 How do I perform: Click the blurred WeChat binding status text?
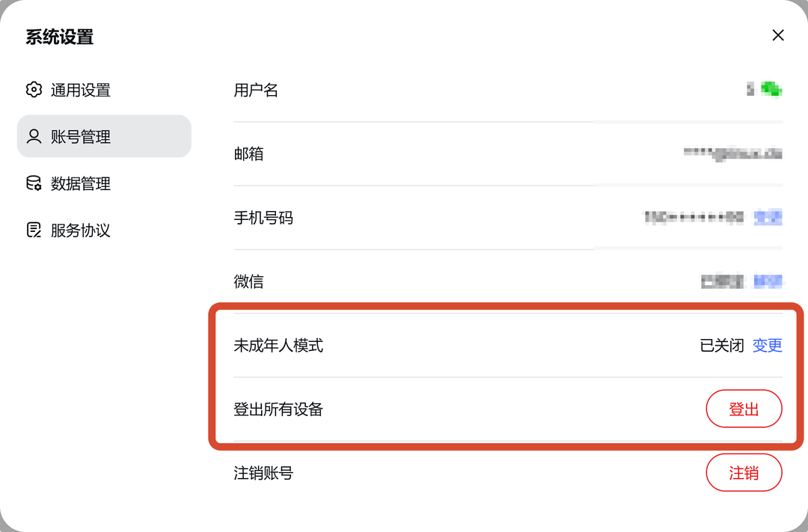722,281
